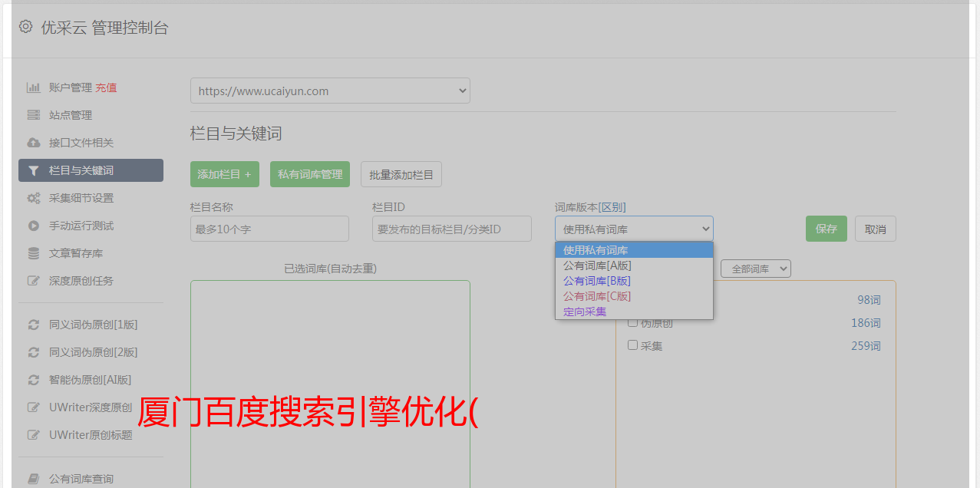
Task: Click the gears icon next to 采集细节设置
Action: 34,198
